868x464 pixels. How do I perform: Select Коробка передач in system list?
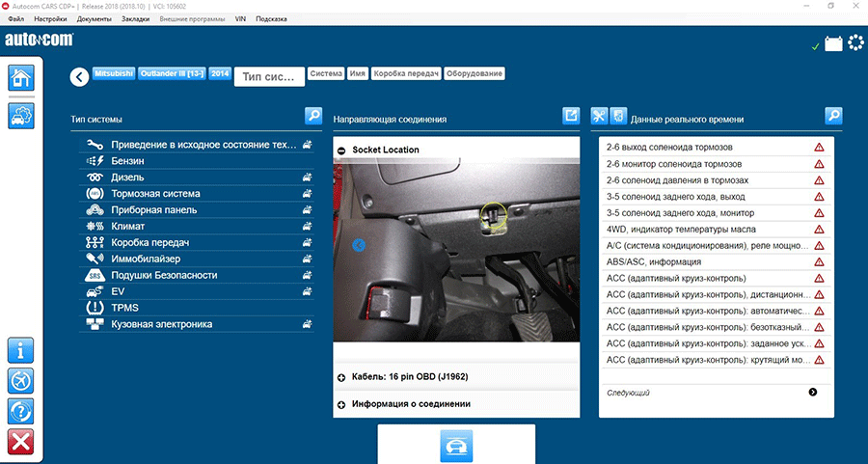pos(197,242)
